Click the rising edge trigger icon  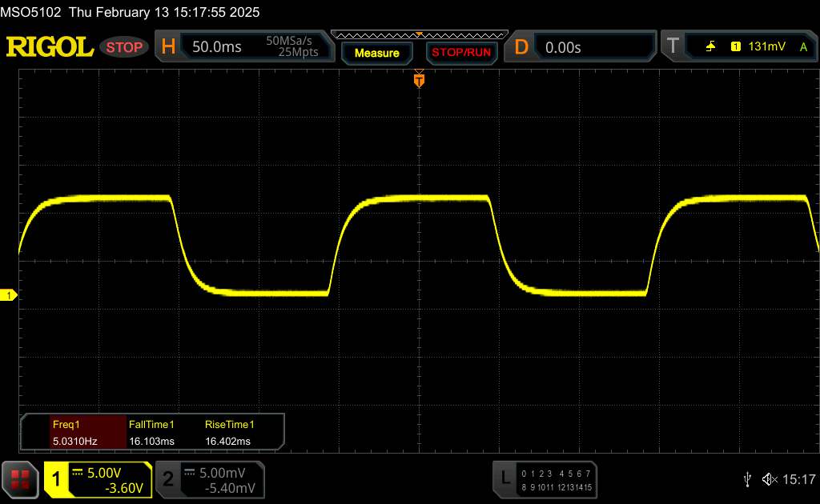click(710, 46)
